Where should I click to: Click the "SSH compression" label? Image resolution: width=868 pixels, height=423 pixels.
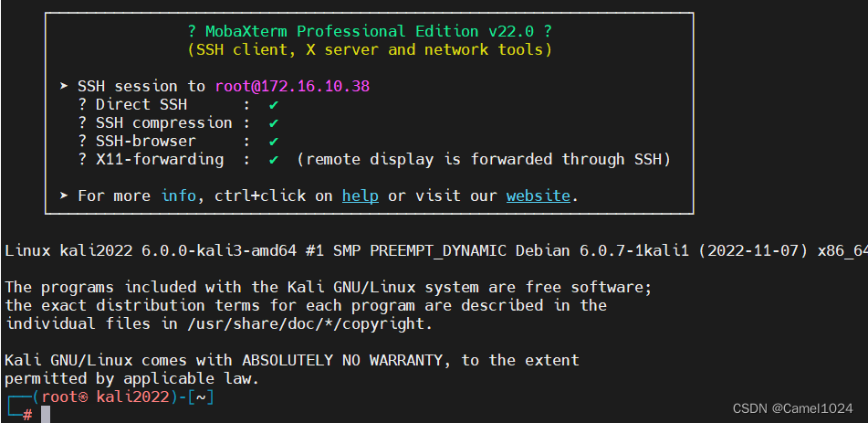point(164,123)
